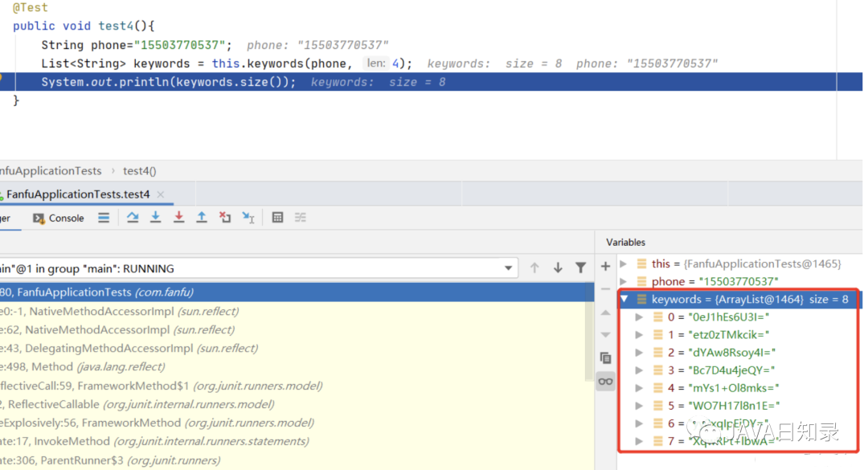The width and height of the screenshot is (868, 470).
Task: Click the Step Out debugger icon
Action: [x=202, y=218]
